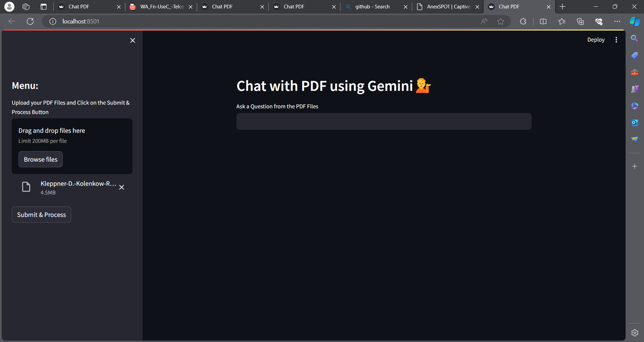Viewport: 644px width, 342px height.
Task: Switch to the github - Search tab
Action: click(372, 7)
